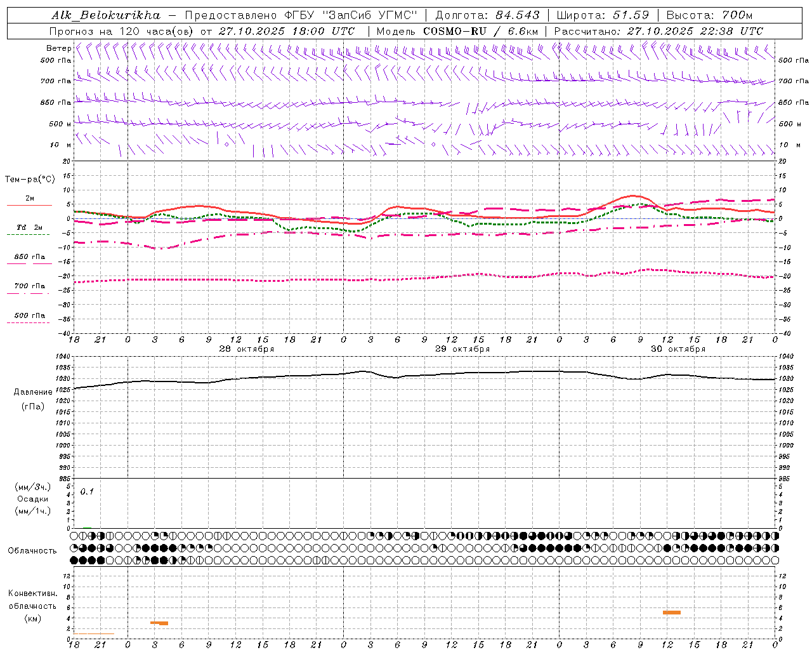Click the 'Осадки' precipitation label

[33, 499]
